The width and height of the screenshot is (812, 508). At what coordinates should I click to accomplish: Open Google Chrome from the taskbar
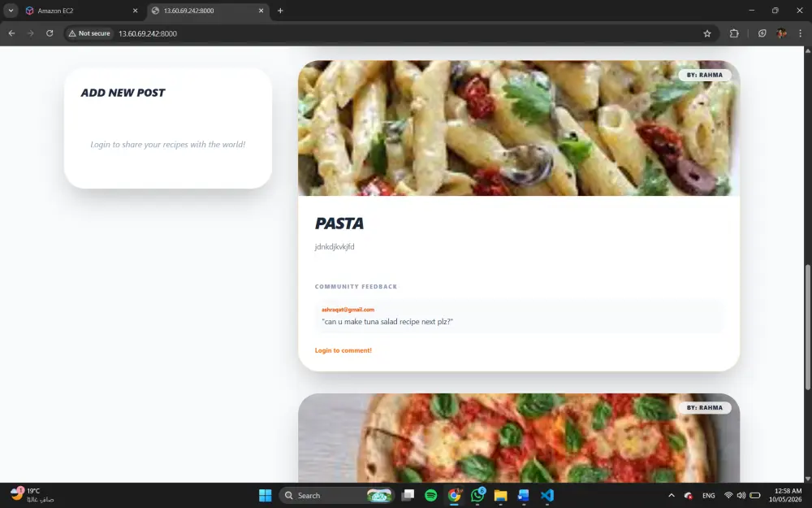point(454,496)
